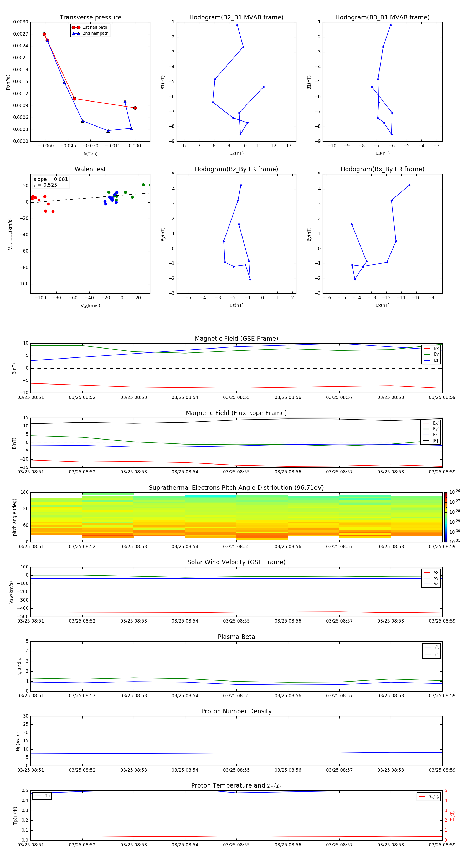Image resolution: width=473 pixels, height=868 pixels.
Task: Click the dashed regression line in WalenTest
Action: pyautogui.click(x=90, y=198)
